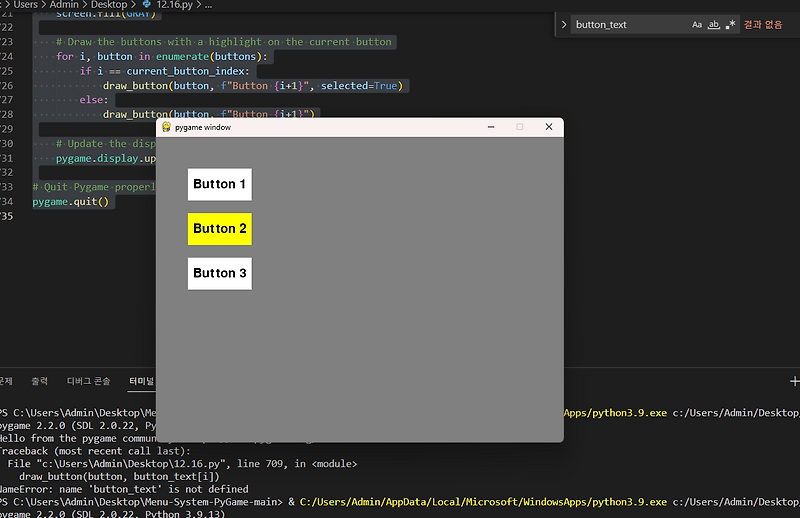Viewport: 800px width, 518px height.
Task: Click the 'Draw the buttons' comment line
Action: click(x=223, y=42)
